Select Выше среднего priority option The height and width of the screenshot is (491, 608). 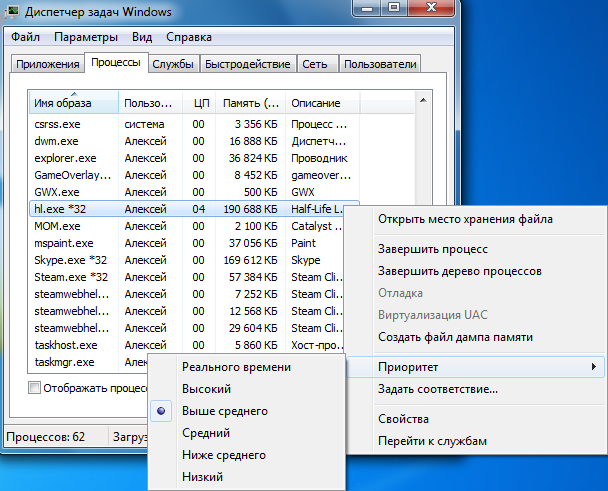[x=224, y=411]
